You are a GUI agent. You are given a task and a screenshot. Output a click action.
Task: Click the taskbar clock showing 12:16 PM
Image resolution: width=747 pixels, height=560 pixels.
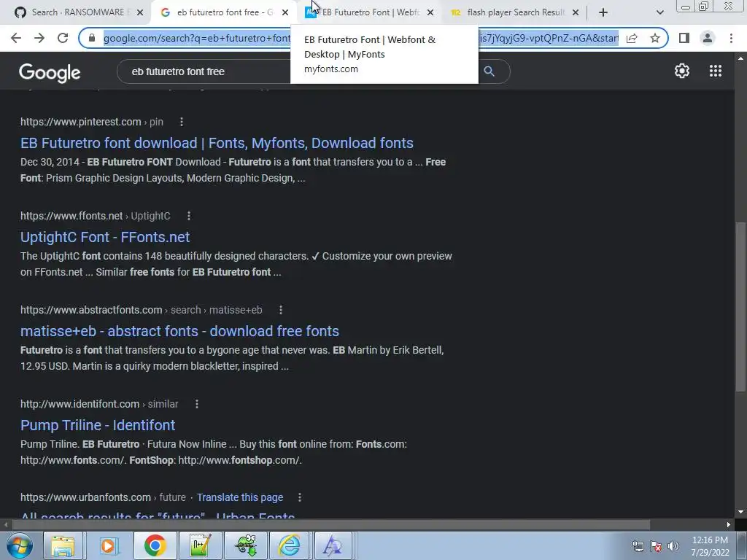(711, 546)
